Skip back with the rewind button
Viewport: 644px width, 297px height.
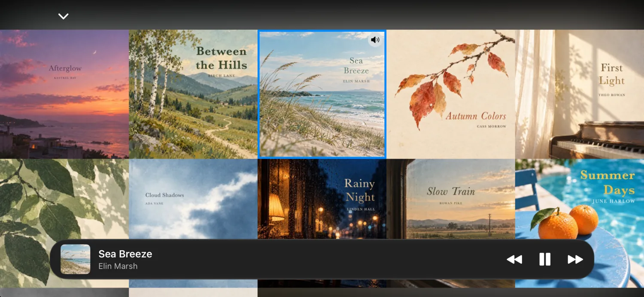pyautogui.click(x=514, y=259)
